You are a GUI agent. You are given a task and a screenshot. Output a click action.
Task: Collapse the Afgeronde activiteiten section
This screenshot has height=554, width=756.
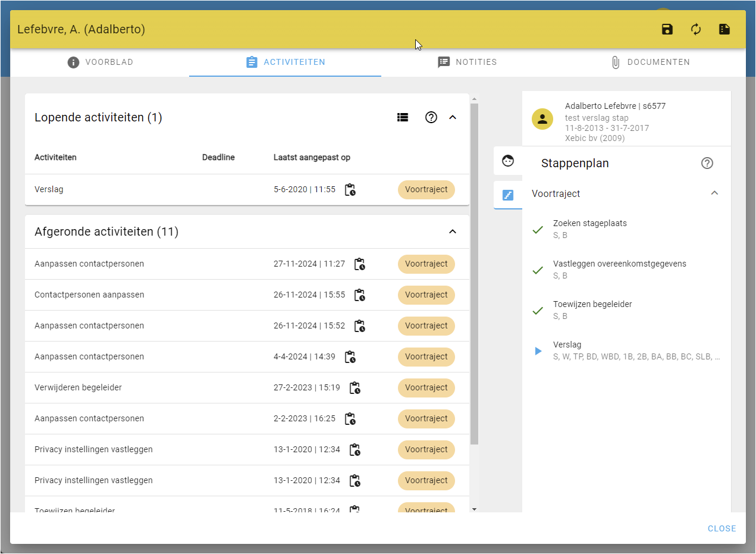click(x=453, y=231)
